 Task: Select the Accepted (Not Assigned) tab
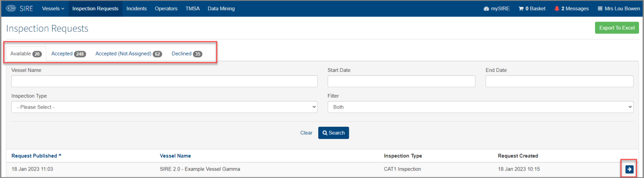coord(128,54)
